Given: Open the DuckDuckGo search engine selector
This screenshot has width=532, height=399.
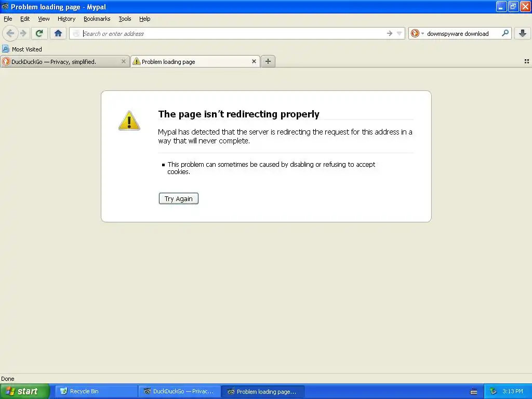Looking at the screenshot, I should (417, 33).
